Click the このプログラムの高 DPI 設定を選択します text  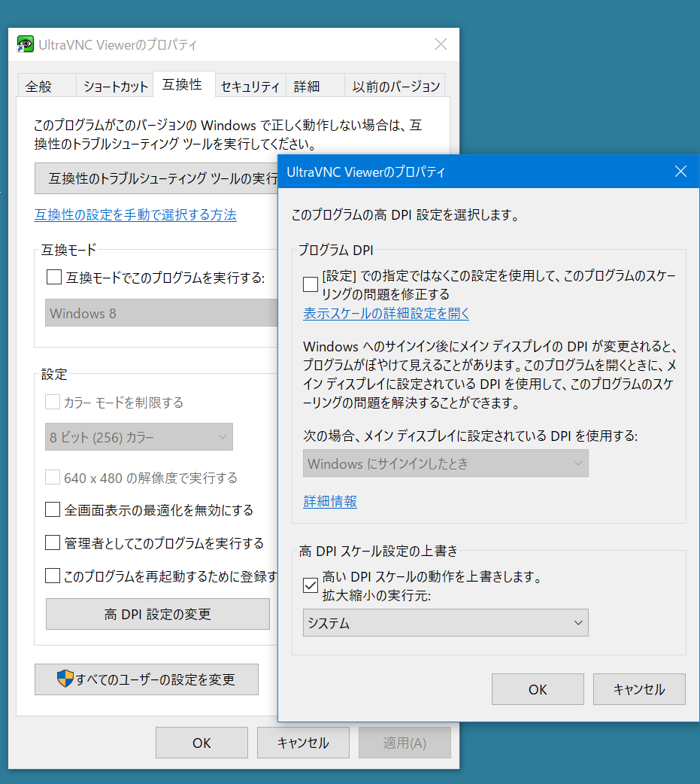pyautogui.click(x=407, y=215)
